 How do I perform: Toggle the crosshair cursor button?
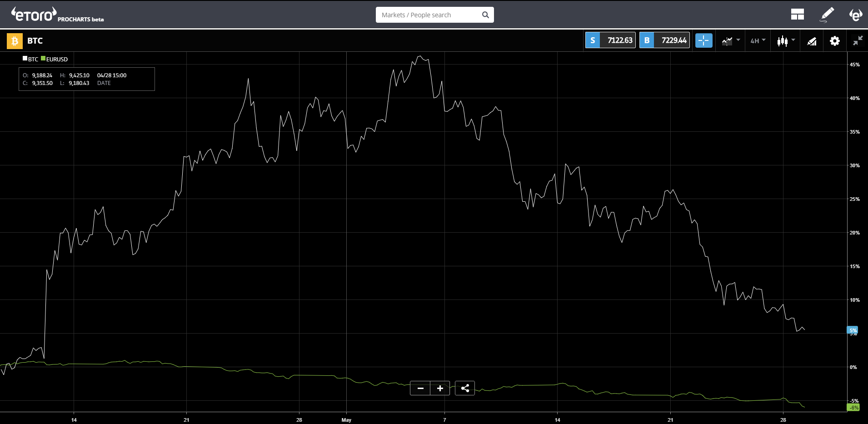(x=703, y=40)
